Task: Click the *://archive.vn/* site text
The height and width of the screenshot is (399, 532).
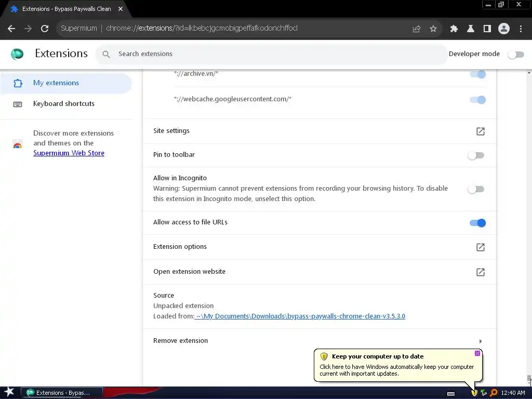Action: click(196, 74)
